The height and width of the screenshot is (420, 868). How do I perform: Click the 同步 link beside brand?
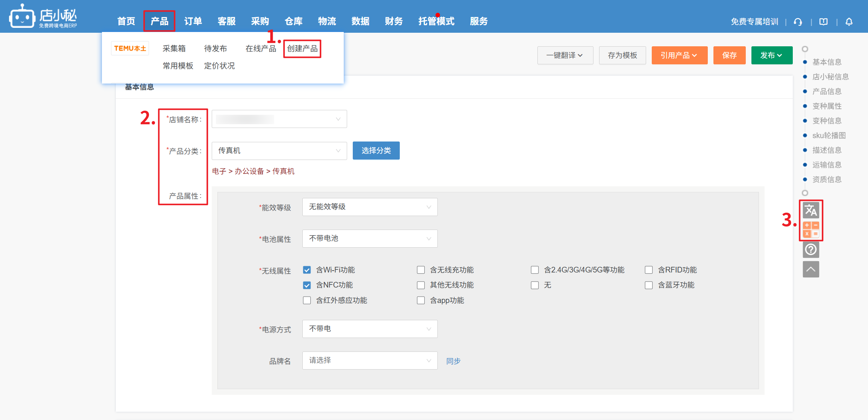[453, 361]
